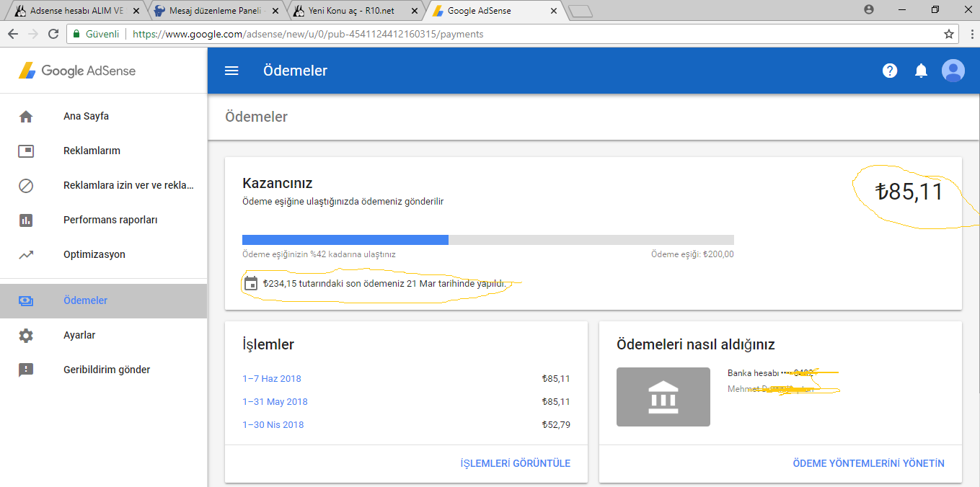980x487 pixels.
Task: Open the account avatar profile icon
Action: [x=953, y=71]
